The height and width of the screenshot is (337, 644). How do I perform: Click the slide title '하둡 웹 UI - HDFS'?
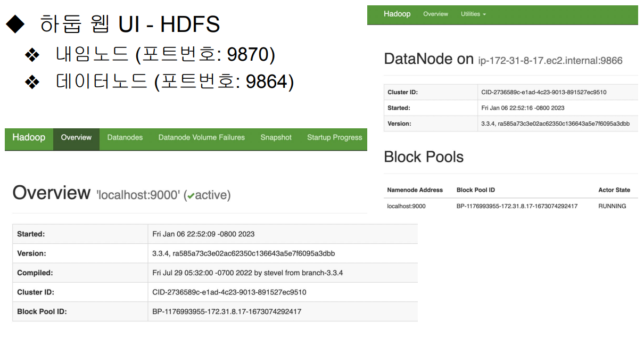130,24
